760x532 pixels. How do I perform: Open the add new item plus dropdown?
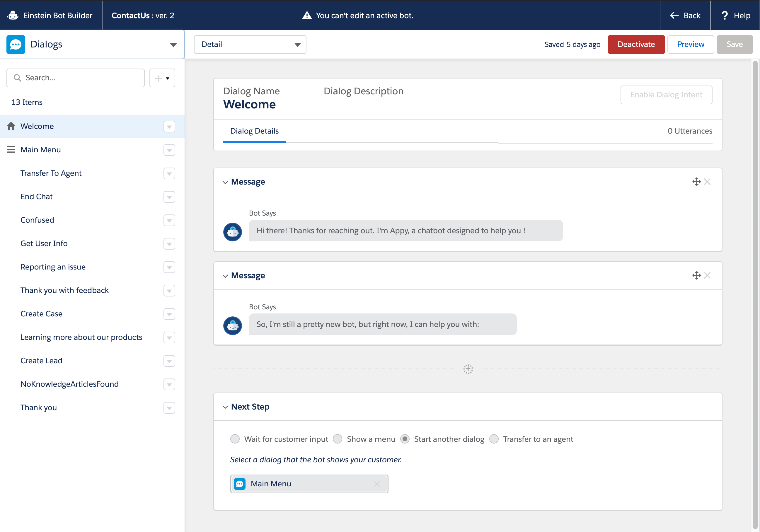(x=162, y=78)
